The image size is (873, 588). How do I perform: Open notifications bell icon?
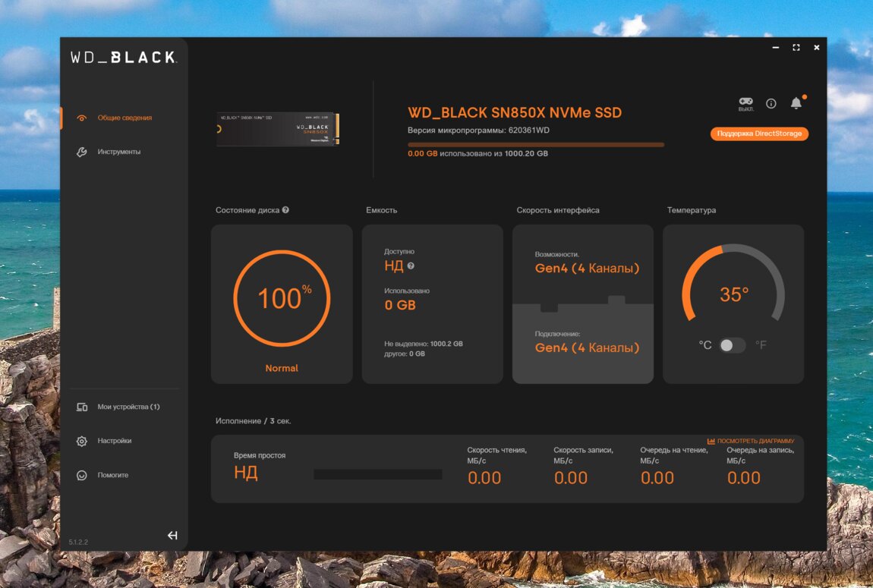click(796, 102)
